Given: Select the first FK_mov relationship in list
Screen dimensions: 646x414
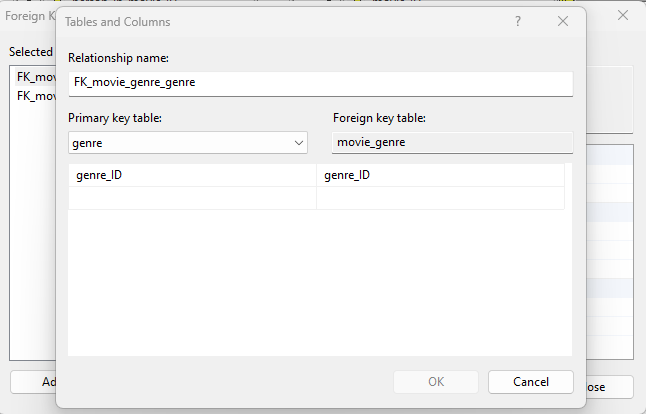Looking at the screenshot, I should tap(35, 77).
